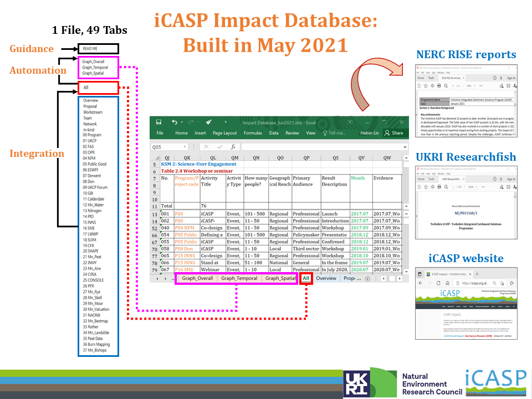Screen dimensions: 532x399
Task: Click the Cancel X beside the formula bar
Action: point(206,147)
